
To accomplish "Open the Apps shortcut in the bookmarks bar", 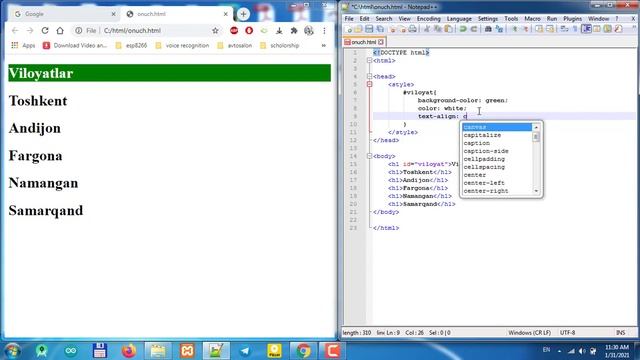I will click(x=23, y=45).
